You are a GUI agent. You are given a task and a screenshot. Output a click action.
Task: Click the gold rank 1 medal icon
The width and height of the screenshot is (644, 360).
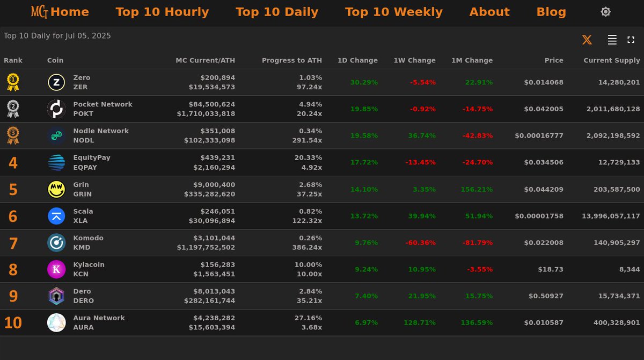click(x=13, y=82)
